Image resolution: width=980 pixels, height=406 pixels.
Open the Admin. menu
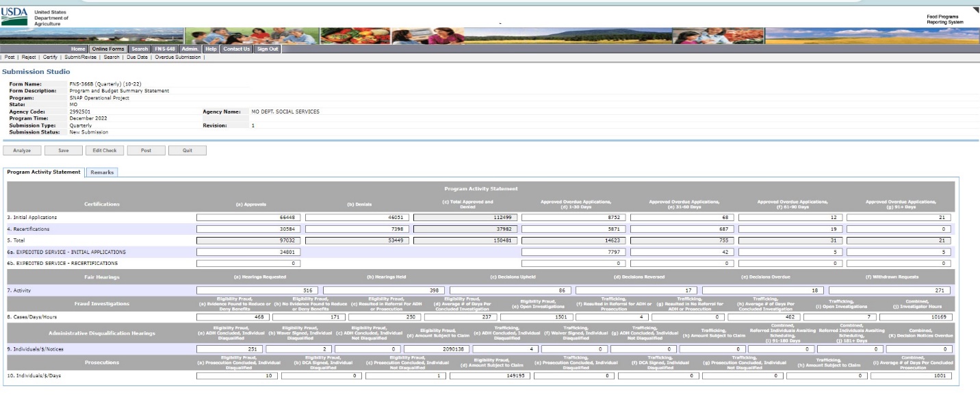190,49
